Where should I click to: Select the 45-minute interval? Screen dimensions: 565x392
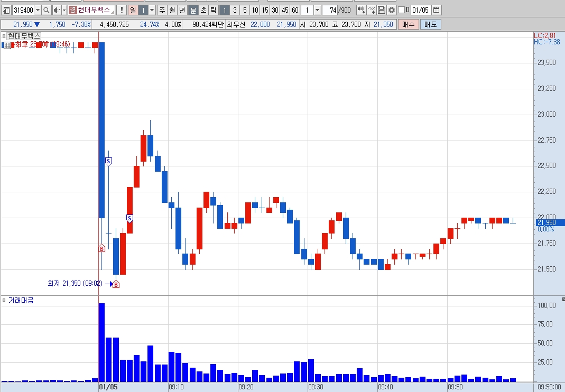point(285,10)
